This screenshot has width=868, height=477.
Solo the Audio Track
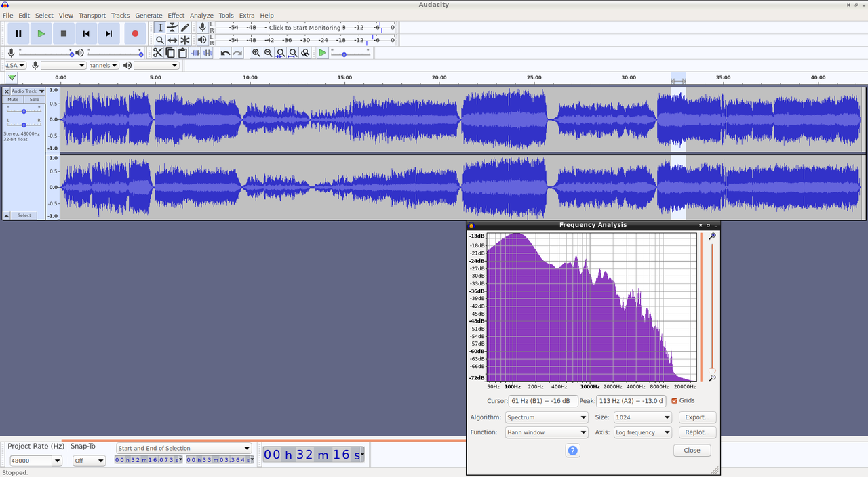coord(34,99)
